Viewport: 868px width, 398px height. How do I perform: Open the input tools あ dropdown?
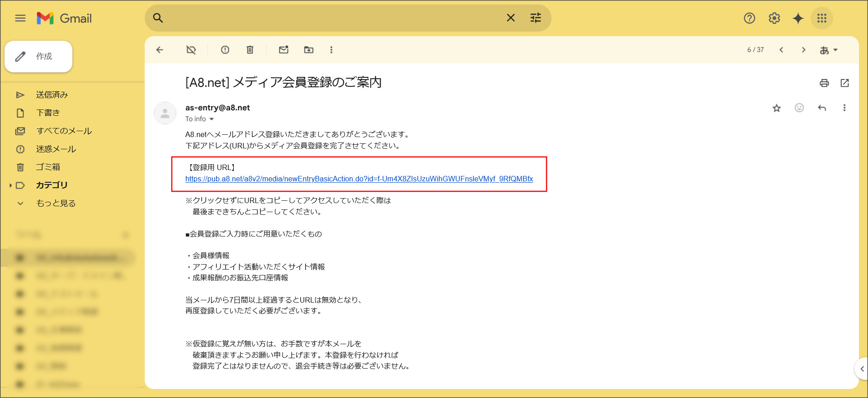[x=829, y=50]
